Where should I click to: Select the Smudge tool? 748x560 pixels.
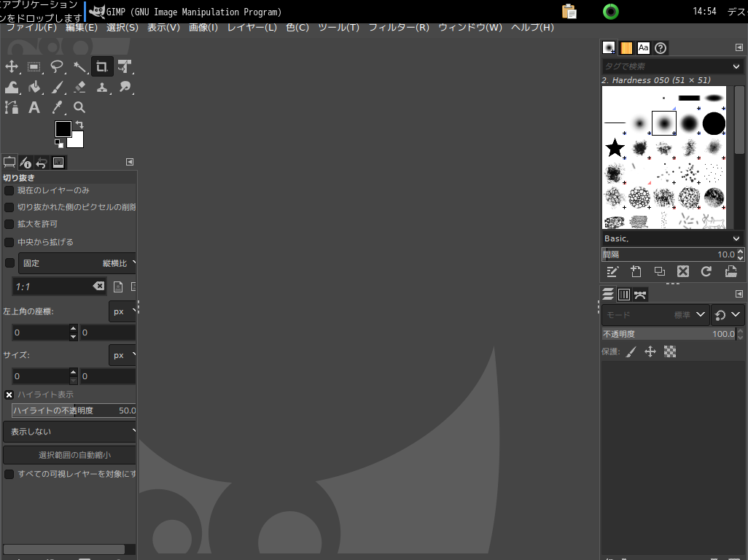coord(125,87)
